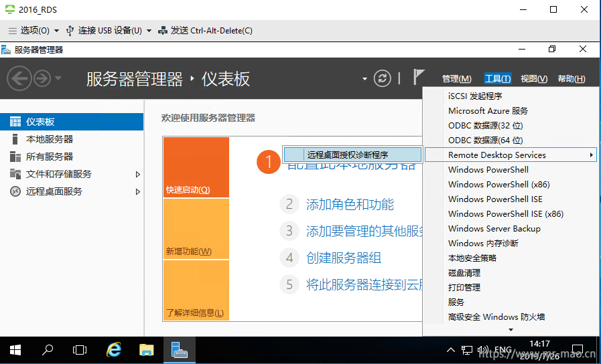The image size is (601, 364).
Task: Select the 新增功能(W) tile
Action: click(x=196, y=229)
